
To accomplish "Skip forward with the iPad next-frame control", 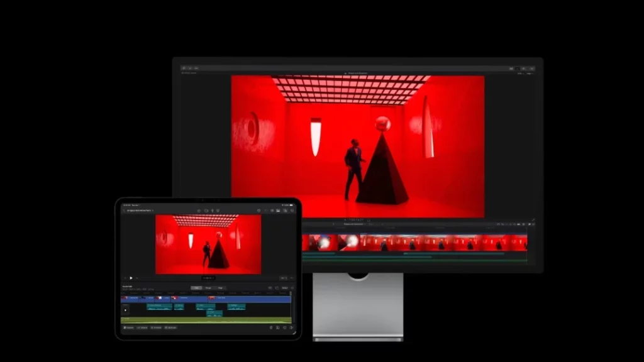I will coord(136,278).
